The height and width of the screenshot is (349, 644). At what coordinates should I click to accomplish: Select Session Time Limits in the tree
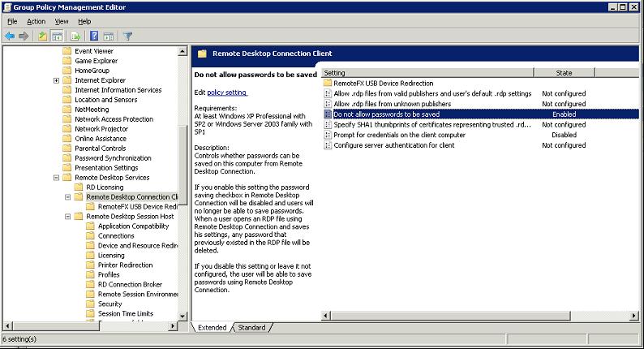(125, 313)
